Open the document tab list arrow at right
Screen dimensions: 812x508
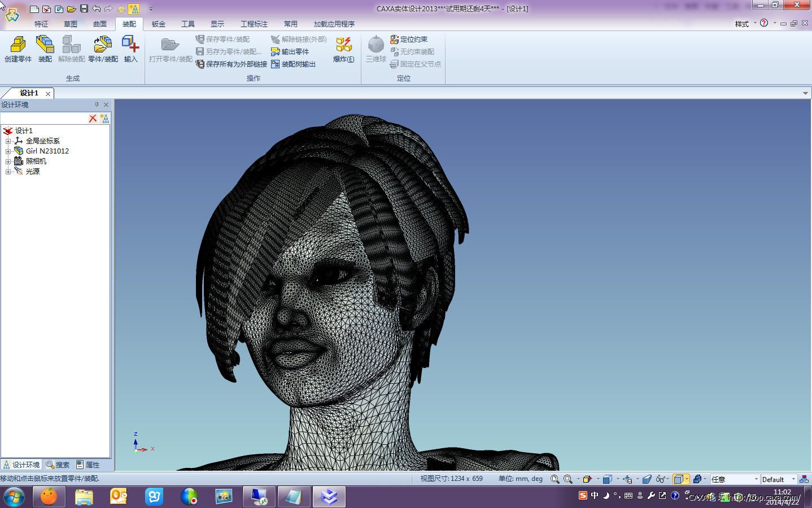805,93
